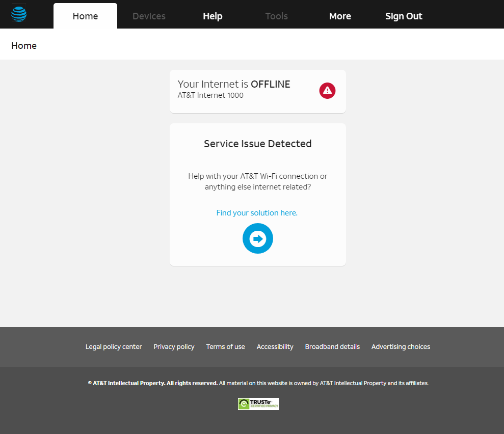
Task: Visit the Accessibility footer link
Action: click(x=275, y=347)
